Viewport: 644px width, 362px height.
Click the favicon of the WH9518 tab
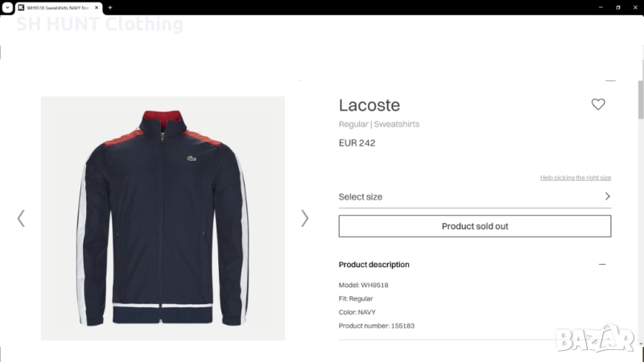21,7
